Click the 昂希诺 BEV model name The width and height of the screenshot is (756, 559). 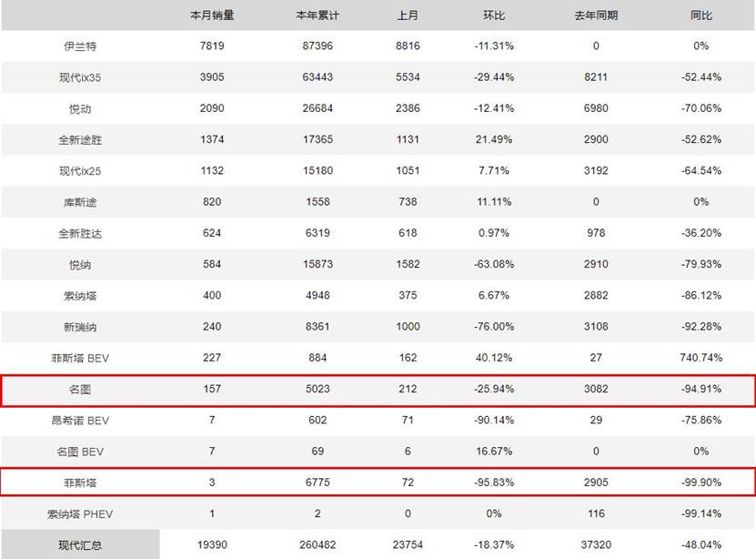pos(80,421)
